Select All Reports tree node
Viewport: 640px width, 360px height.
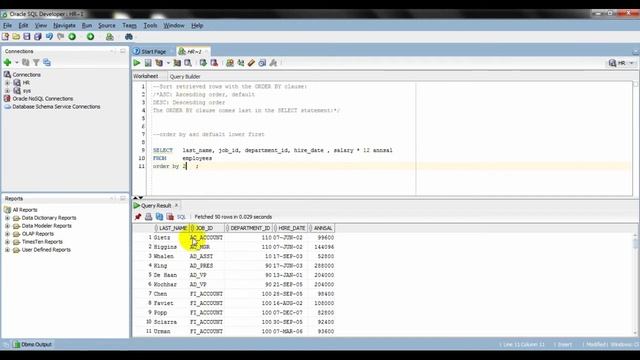point(24,210)
